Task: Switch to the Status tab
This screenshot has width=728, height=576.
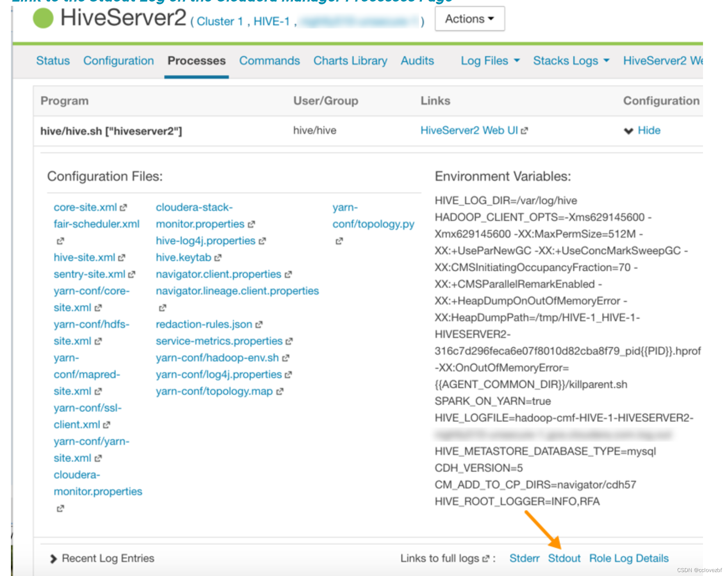Action: 53,60
